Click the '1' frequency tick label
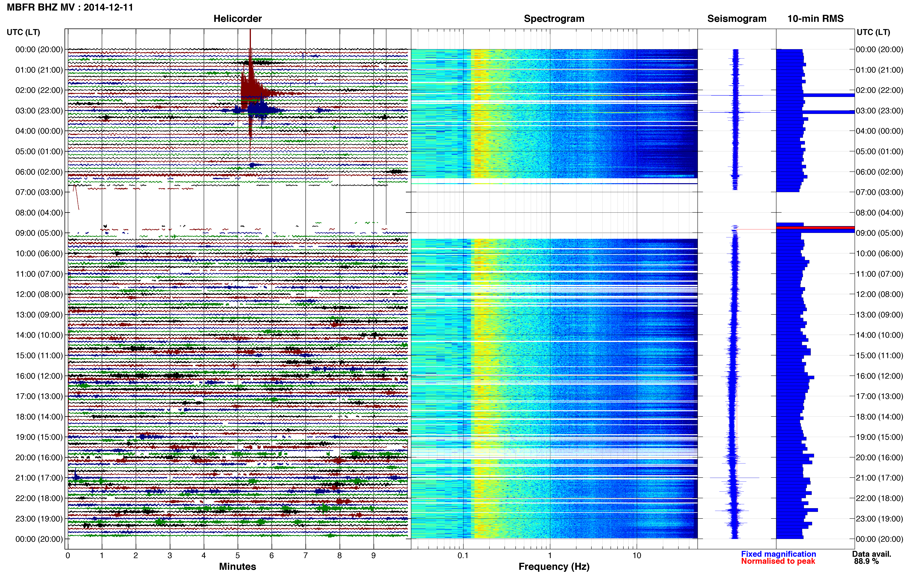The image size is (924, 578). [550, 555]
